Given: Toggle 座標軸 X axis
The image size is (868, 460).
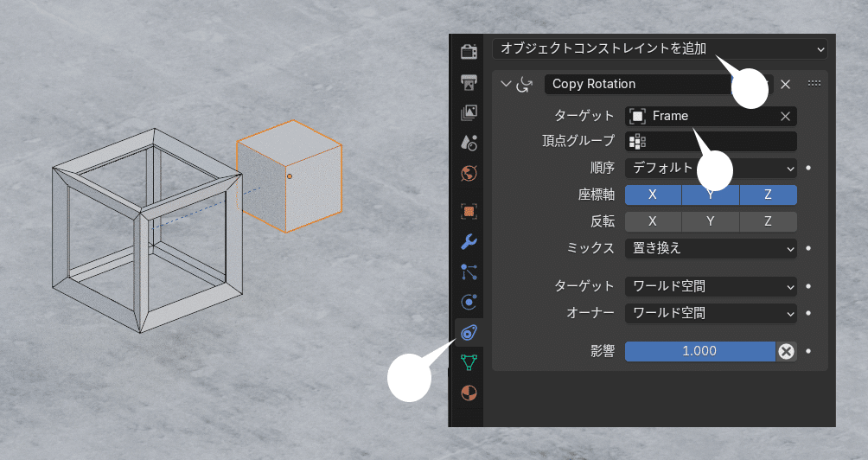Looking at the screenshot, I should (x=654, y=195).
